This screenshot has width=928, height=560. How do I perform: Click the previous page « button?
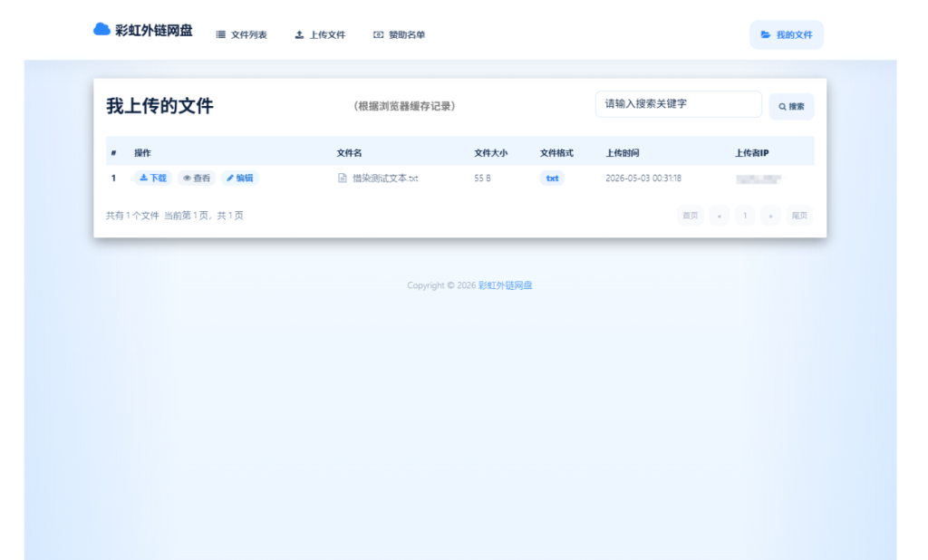(719, 216)
